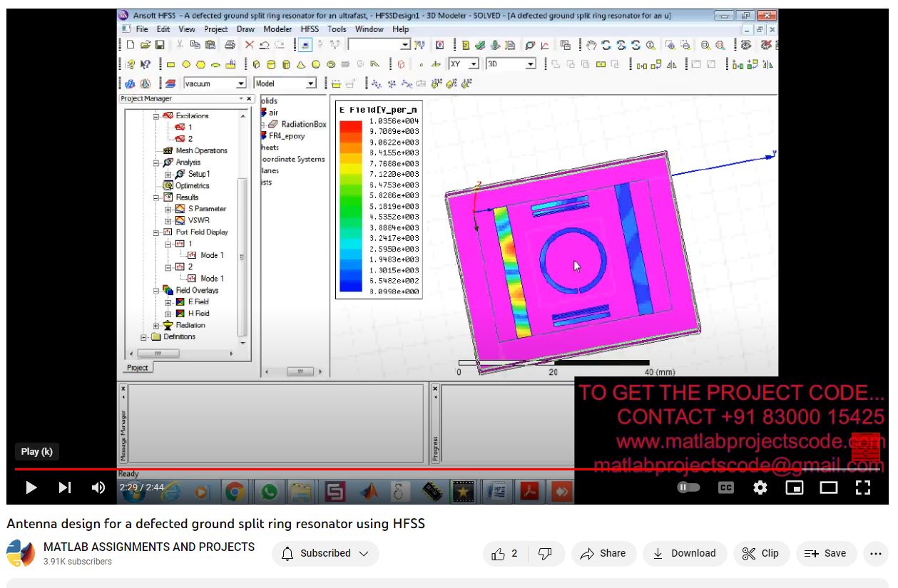The width and height of the screenshot is (898, 588).
Task: Skip to the next video
Action: (65, 488)
